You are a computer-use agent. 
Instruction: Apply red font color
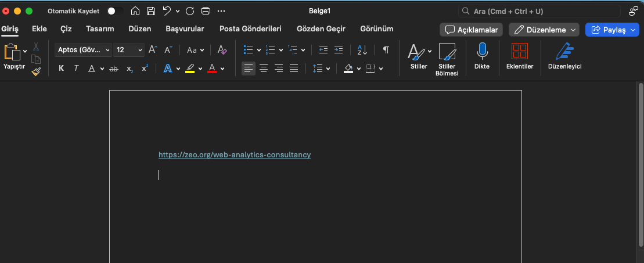point(212,69)
